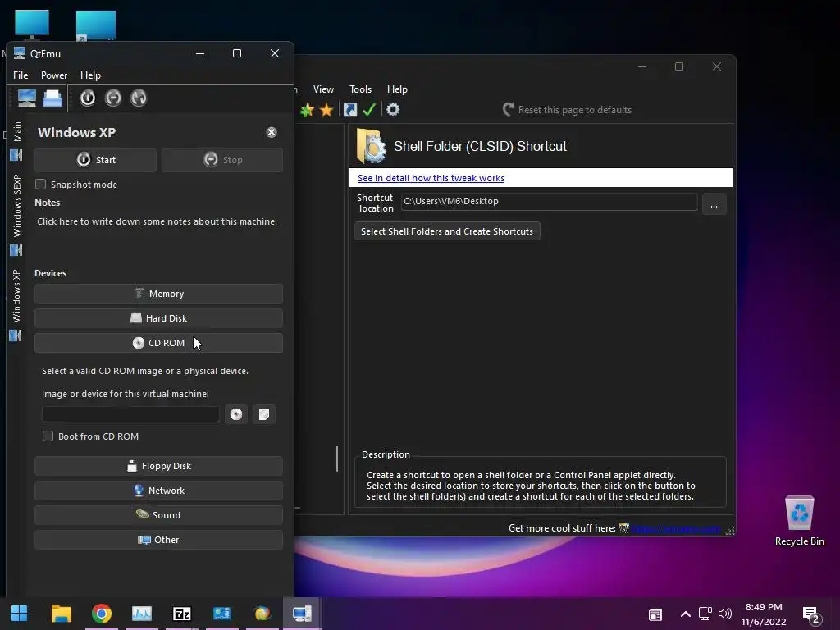Viewport: 840px width, 630px height.
Task: Open the View menu in the tweaker window
Action: (323, 89)
